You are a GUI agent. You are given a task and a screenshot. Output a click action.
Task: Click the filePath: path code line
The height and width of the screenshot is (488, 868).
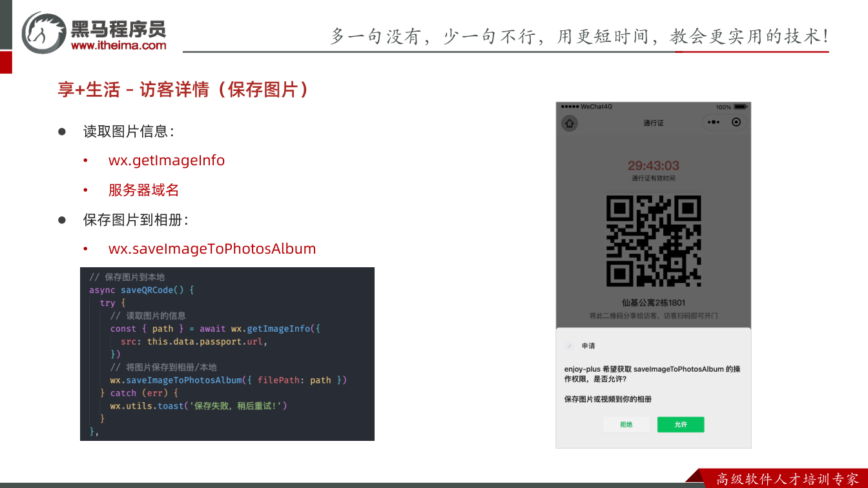pos(229,380)
